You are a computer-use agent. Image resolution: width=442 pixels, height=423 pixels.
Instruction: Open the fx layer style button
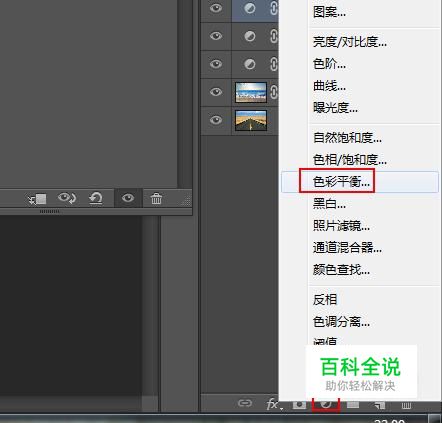(272, 404)
